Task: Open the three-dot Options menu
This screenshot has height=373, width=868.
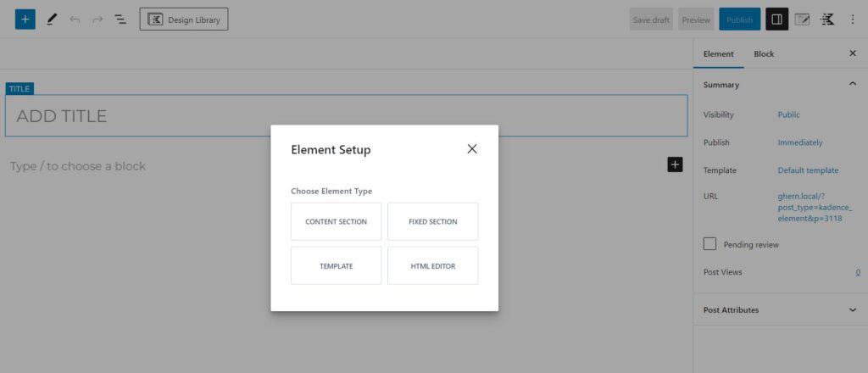Action: pyautogui.click(x=853, y=19)
